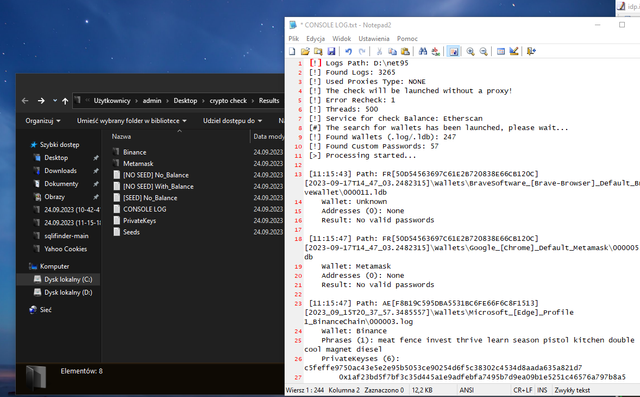Go up one folder with the up arrow
The height and width of the screenshot is (397, 640).
click(x=65, y=101)
